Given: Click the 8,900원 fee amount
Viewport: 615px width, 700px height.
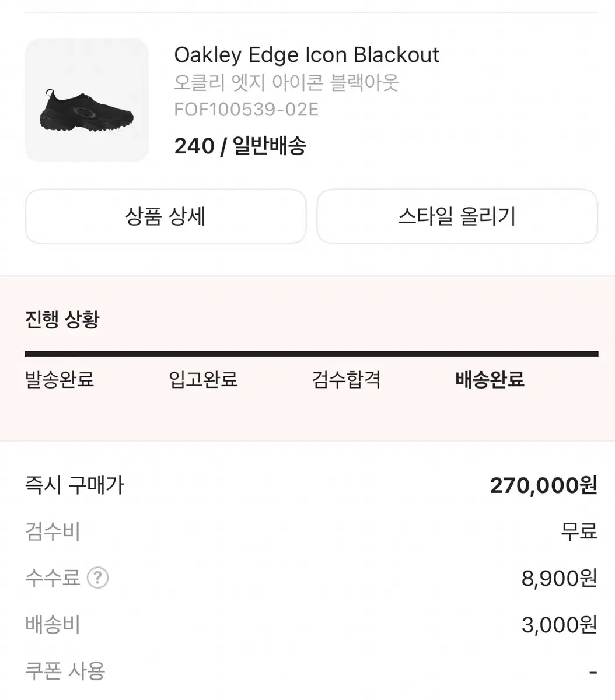Looking at the screenshot, I should [560, 578].
